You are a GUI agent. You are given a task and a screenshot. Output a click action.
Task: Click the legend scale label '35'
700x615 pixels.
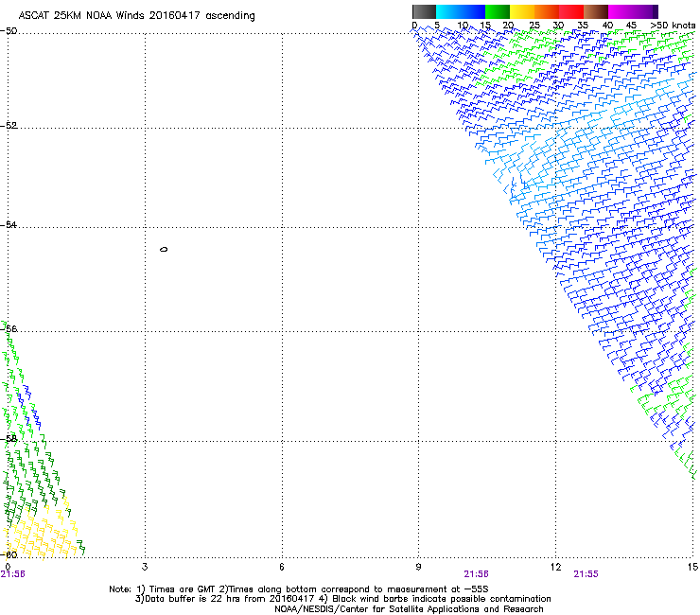pyautogui.click(x=583, y=26)
